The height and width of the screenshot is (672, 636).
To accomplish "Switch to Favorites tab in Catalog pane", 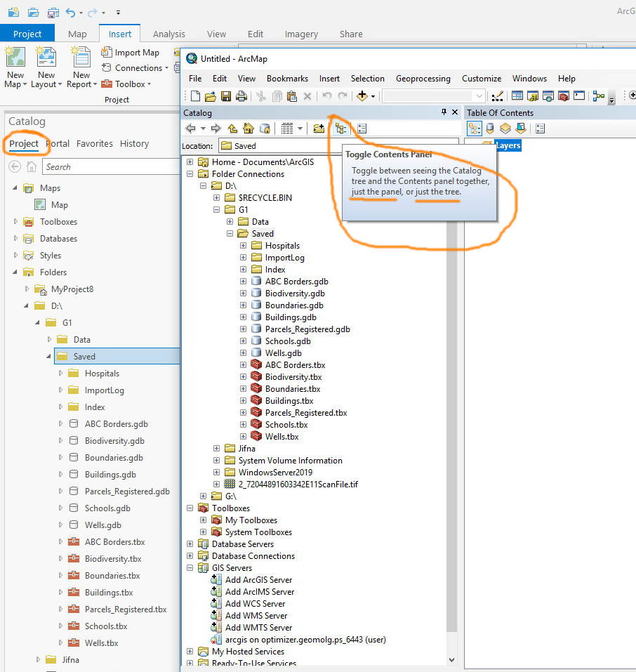I will point(94,143).
